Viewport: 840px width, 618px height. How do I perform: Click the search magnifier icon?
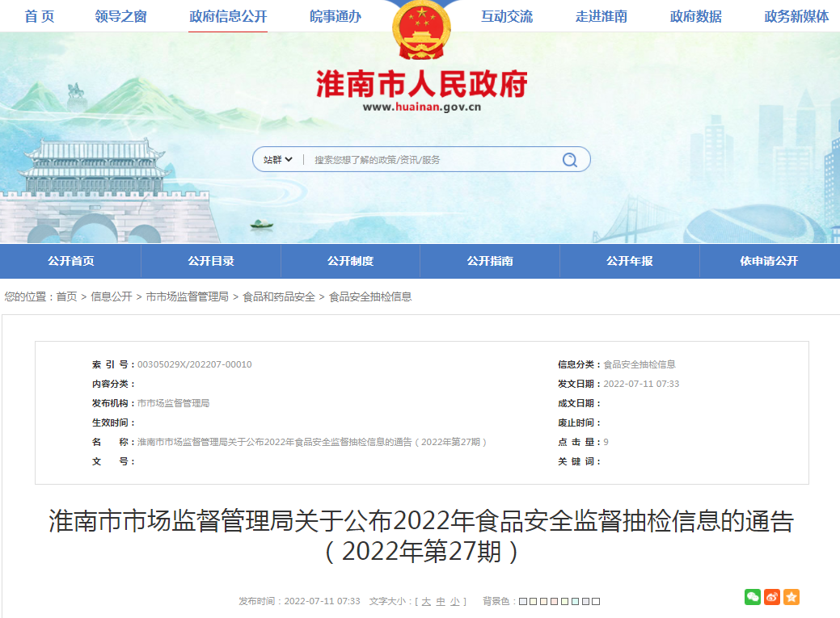click(x=571, y=159)
